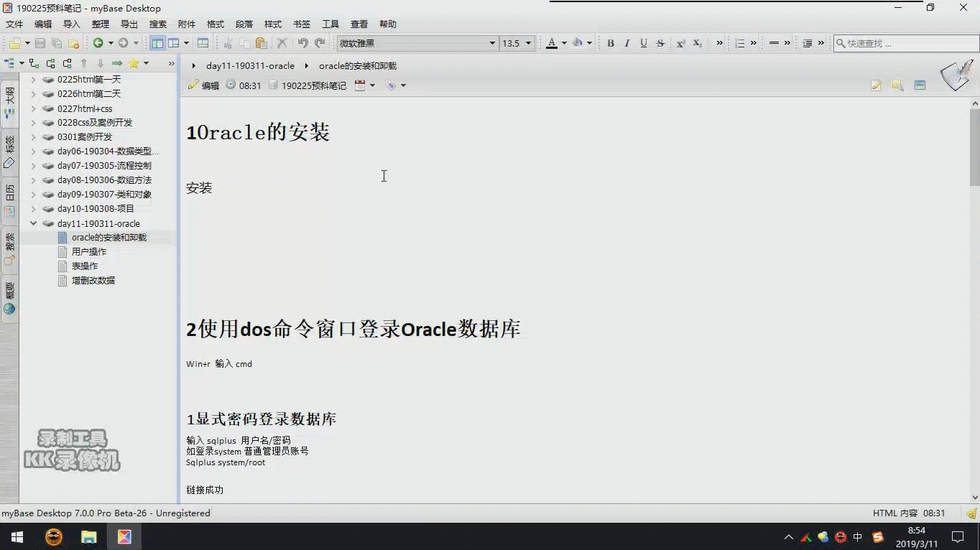Toggle strikethrough formatting

point(660,43)
